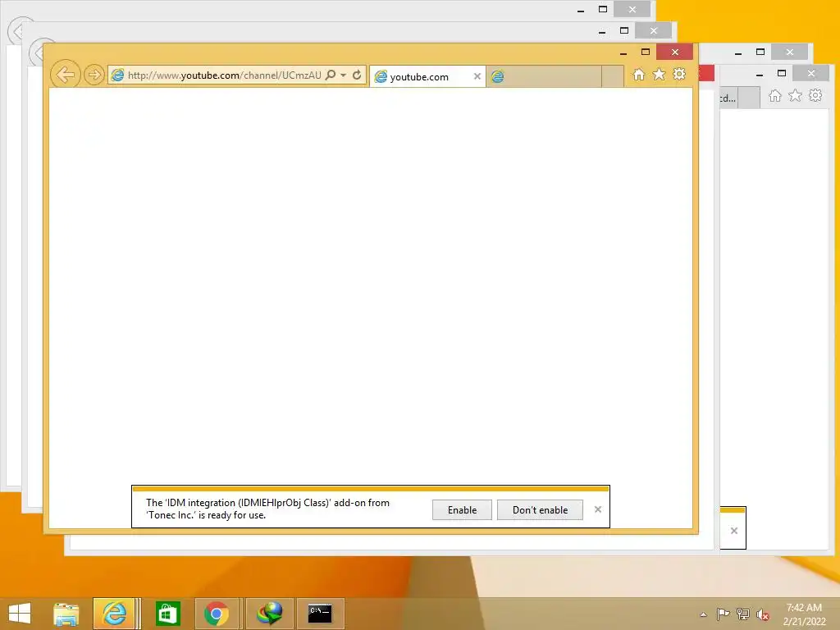
Task: Close the front YouTube IE window
Action: tap(675, 52)
